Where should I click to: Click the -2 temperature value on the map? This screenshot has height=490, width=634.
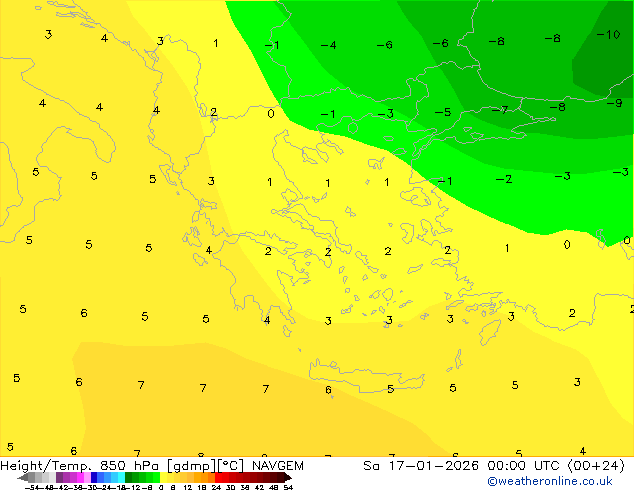click(504, 179)
